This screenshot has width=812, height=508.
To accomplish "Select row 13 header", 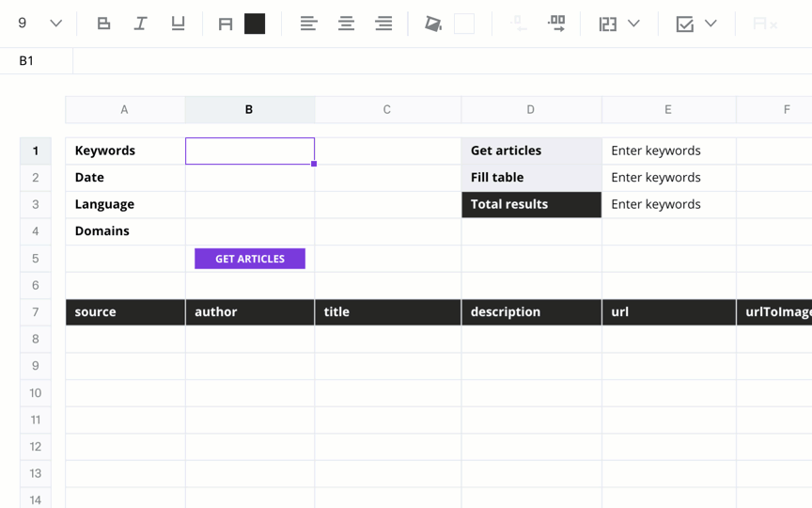I will [x=35, y=473].
